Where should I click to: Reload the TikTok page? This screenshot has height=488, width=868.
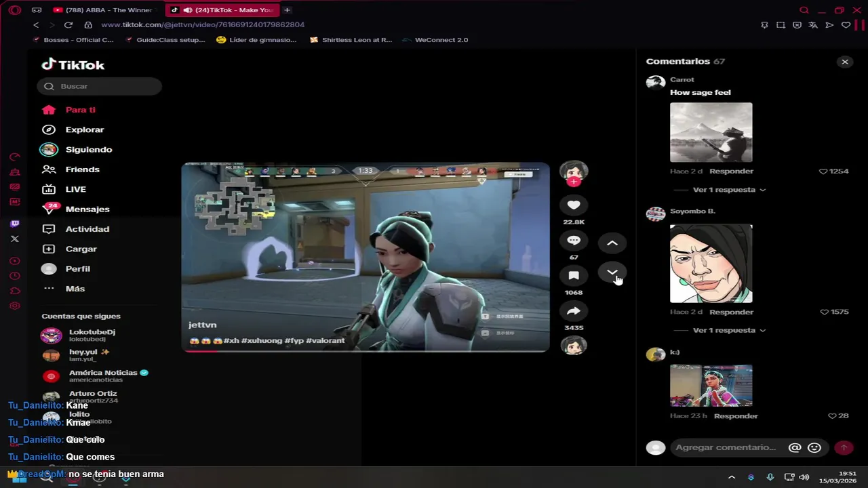tap(68, 25)
